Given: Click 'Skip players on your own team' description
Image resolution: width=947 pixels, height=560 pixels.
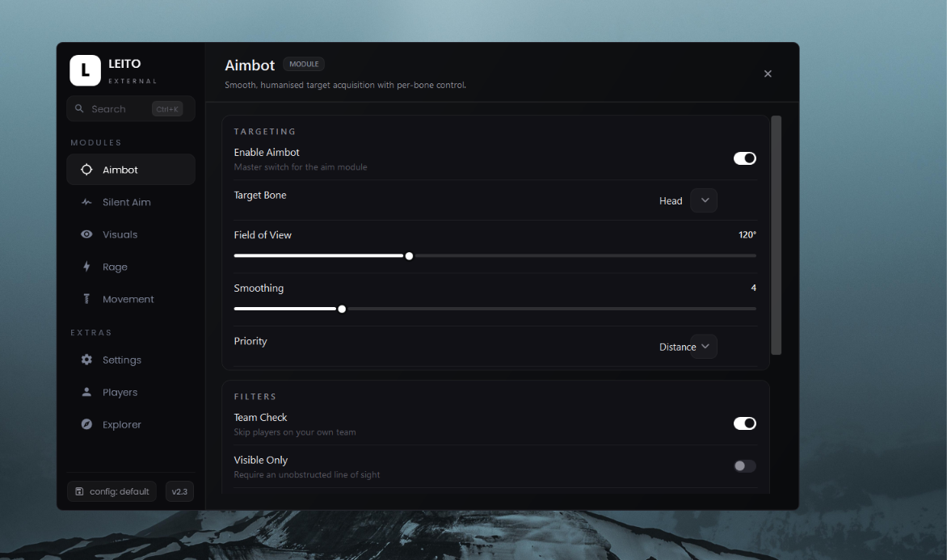Looking at the screenshot, I should pos(295,432).
